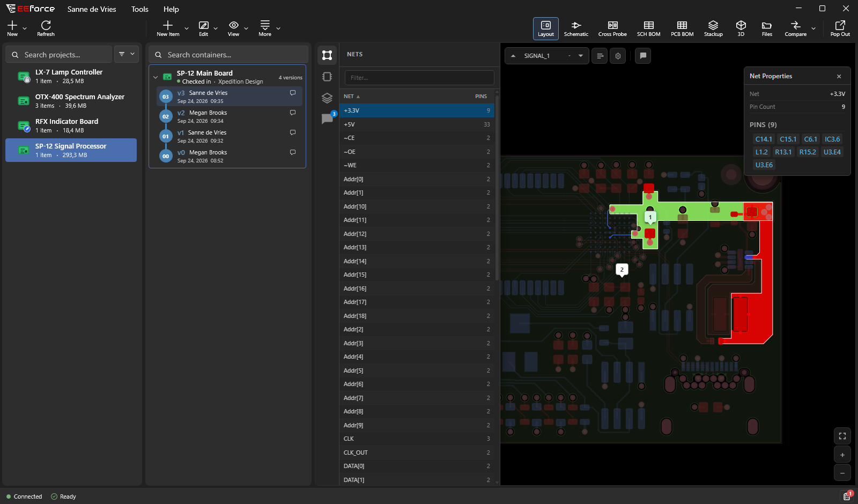Open the Files view
Screen dimensions: 858x504
click(x=767, y=28)
